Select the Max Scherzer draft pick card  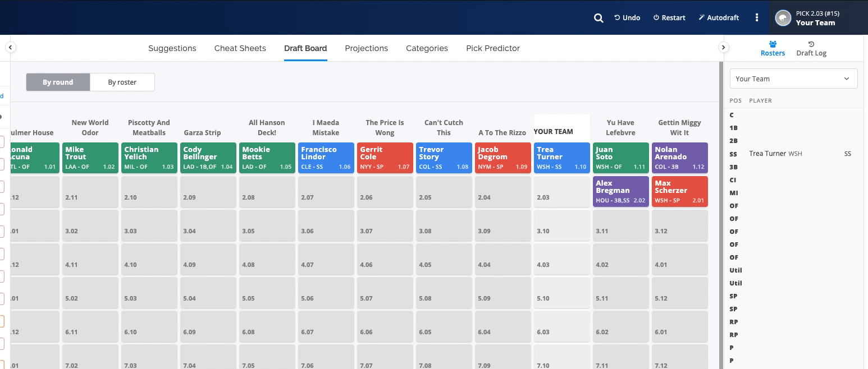coord(679,191)
